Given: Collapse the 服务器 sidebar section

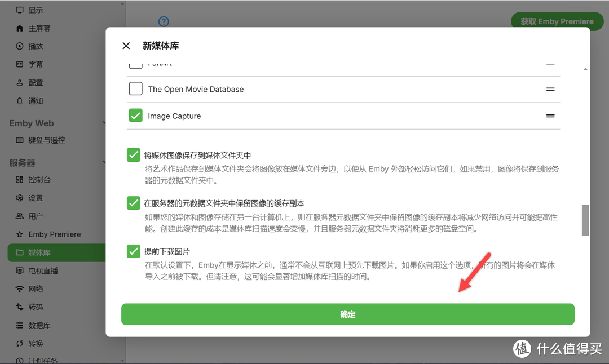Looking at the screenshot, I should click(x=104, y=163).
